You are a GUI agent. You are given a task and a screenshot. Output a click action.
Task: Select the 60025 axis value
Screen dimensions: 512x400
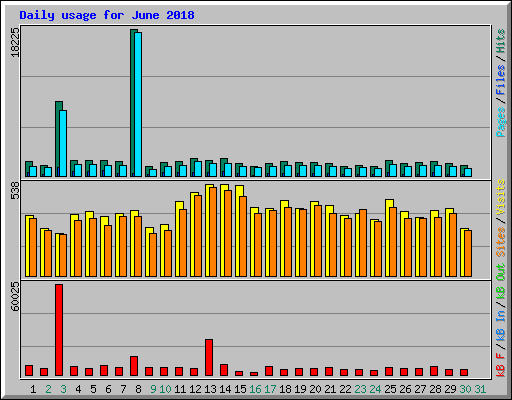tap(15, 297)
